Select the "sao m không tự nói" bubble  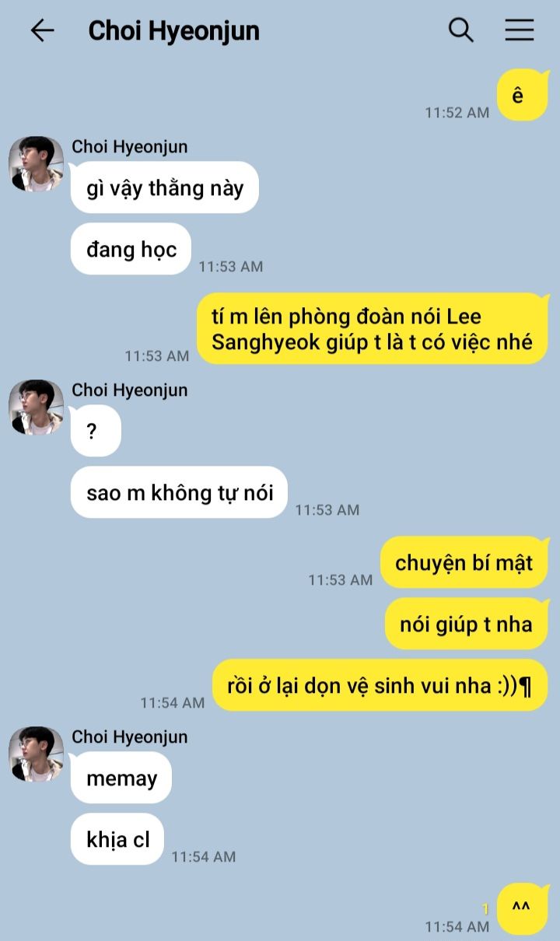pos(179,492)
